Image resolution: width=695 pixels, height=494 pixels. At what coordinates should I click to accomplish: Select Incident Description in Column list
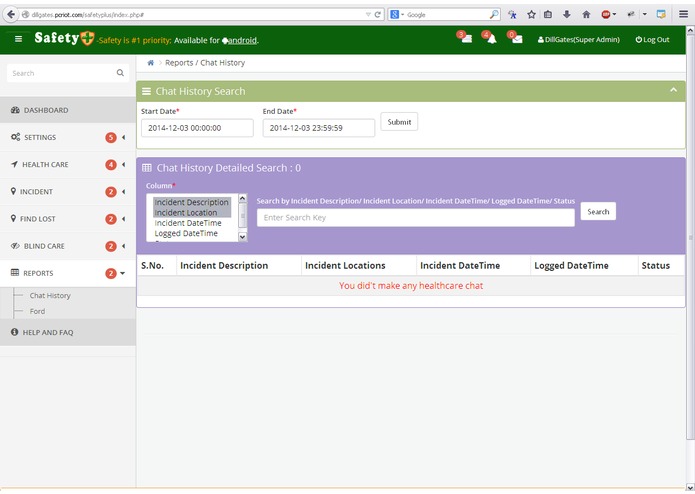pyautogui.click(x=191, y=202)
